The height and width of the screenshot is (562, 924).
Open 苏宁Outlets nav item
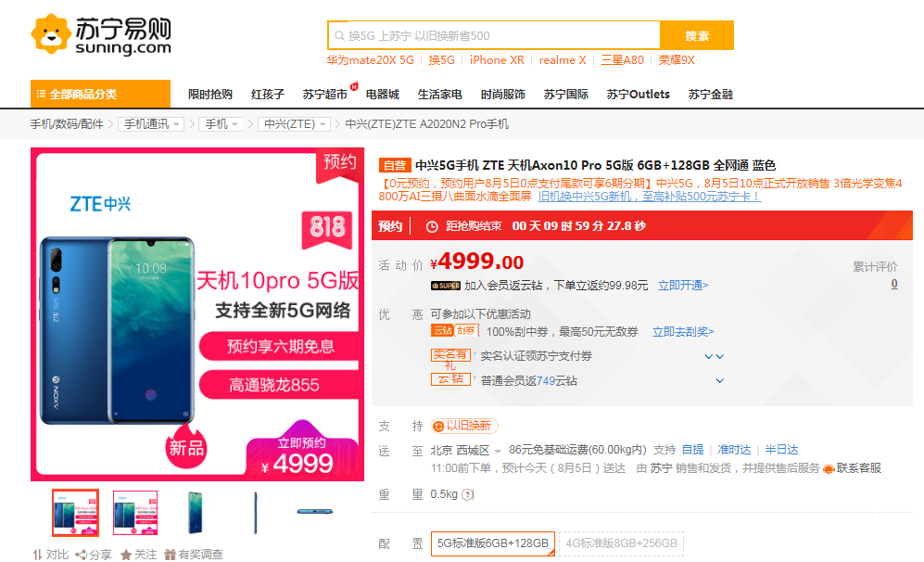(x=639, y=95)
